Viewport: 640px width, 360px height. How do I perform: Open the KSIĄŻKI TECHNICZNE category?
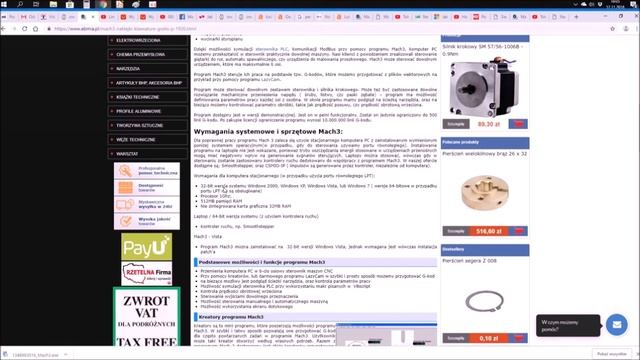[x=148, y=97]
